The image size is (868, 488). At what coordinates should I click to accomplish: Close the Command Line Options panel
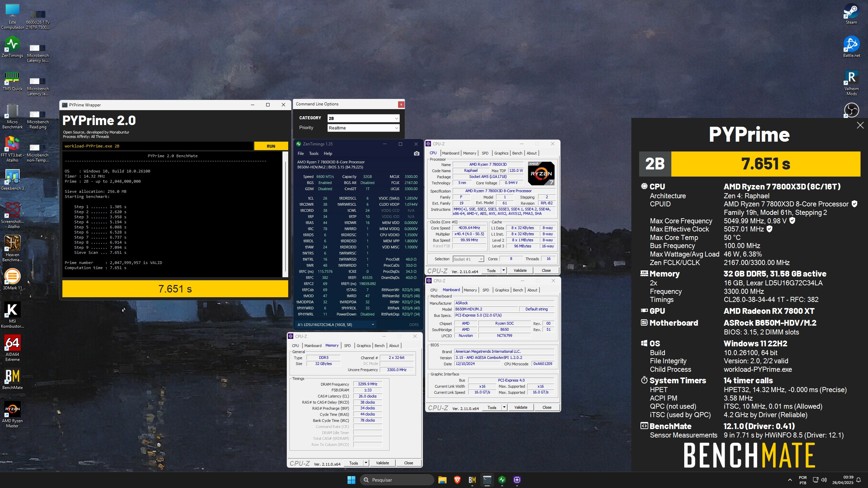tap(401, 104)
